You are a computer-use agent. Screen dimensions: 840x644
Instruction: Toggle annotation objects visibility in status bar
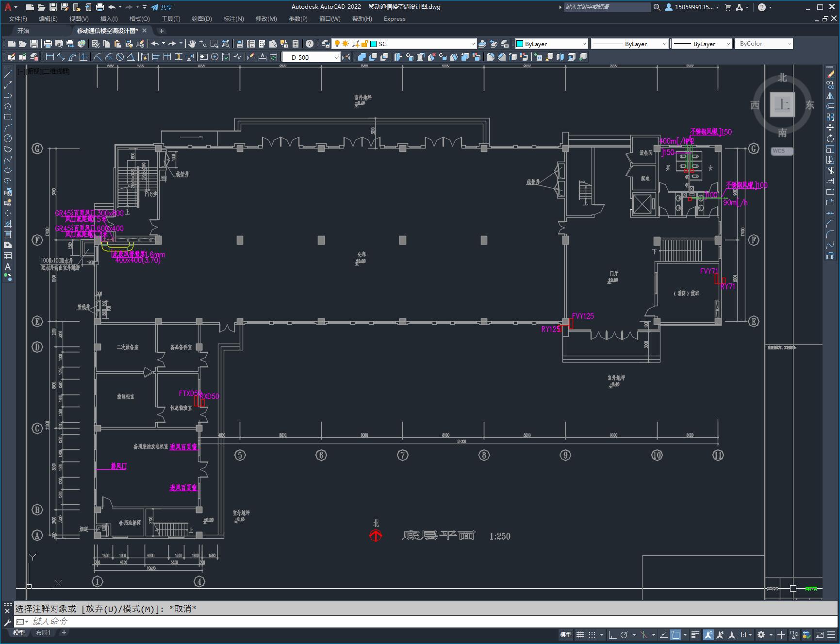click(708, 634)
